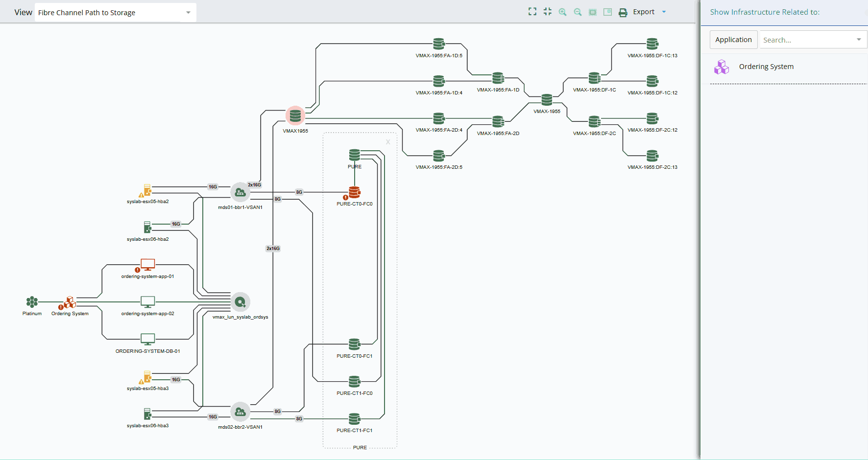Open the Application type dropdown
The image size is (868, 460).
click(733, 40)
